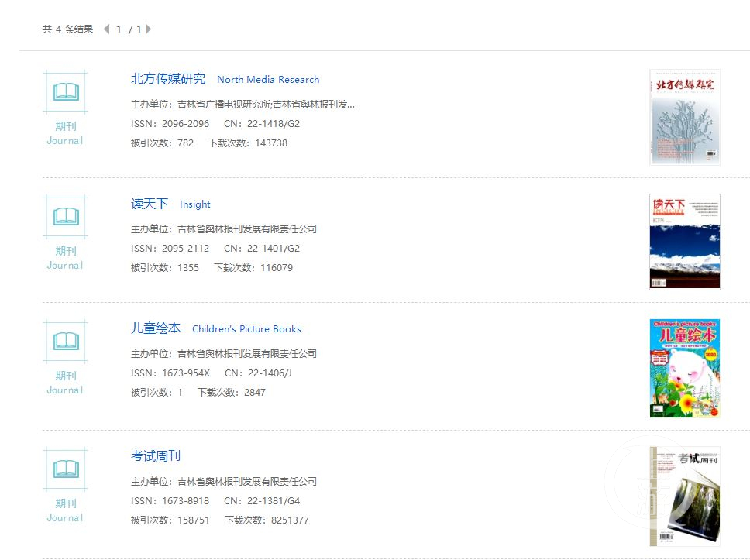Select the text 下载次数: 143738
Screen dimensions: 750x560
point(248,143)
